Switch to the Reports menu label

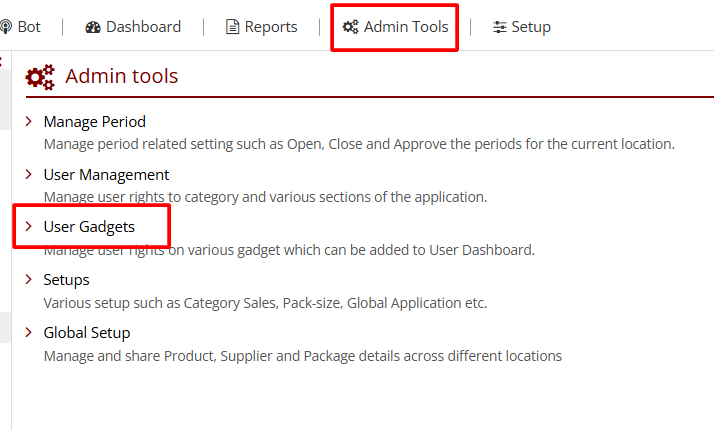coord(271,27)
